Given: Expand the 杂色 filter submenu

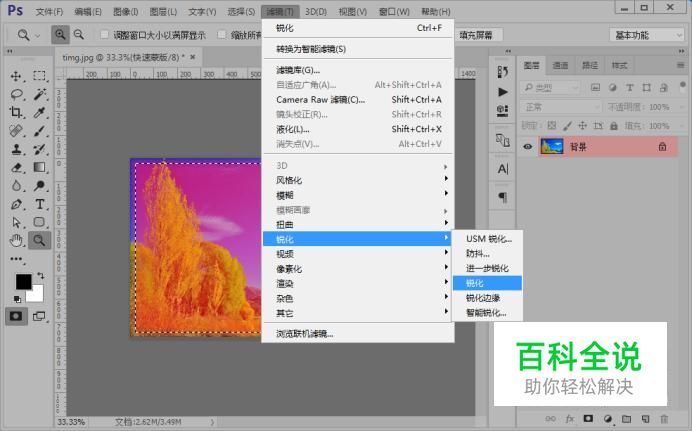Looking at the screenshot, I should pos(358,298).
